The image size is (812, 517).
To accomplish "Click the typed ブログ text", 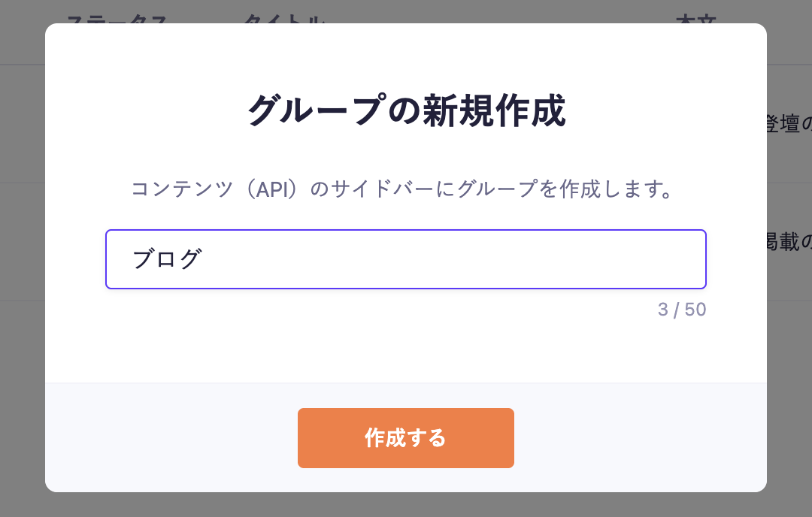I will coord(167,259).
